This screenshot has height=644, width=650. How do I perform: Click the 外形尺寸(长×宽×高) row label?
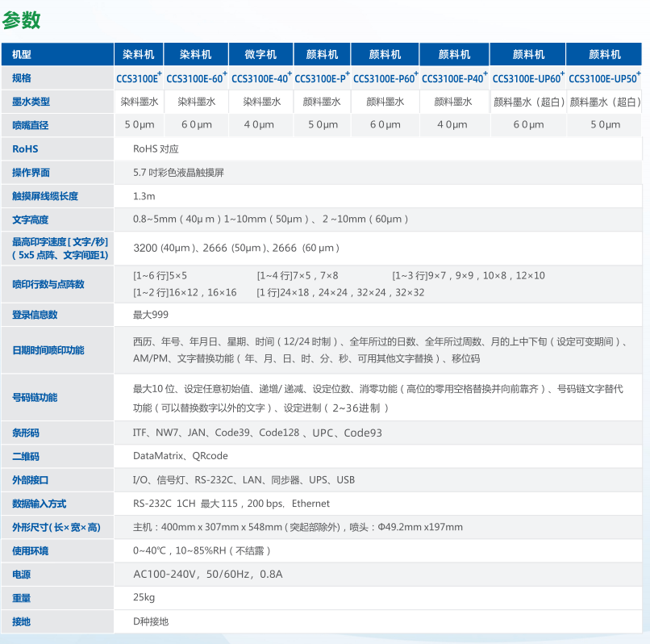(56, 528)
